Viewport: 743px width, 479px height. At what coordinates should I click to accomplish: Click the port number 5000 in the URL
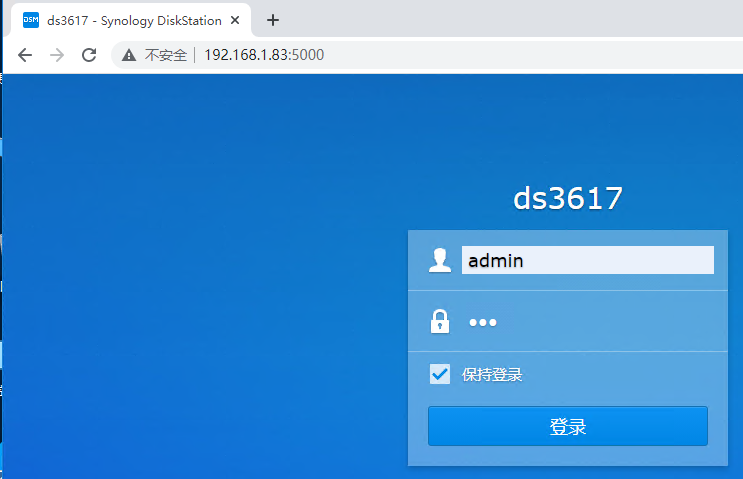[308, 55]
